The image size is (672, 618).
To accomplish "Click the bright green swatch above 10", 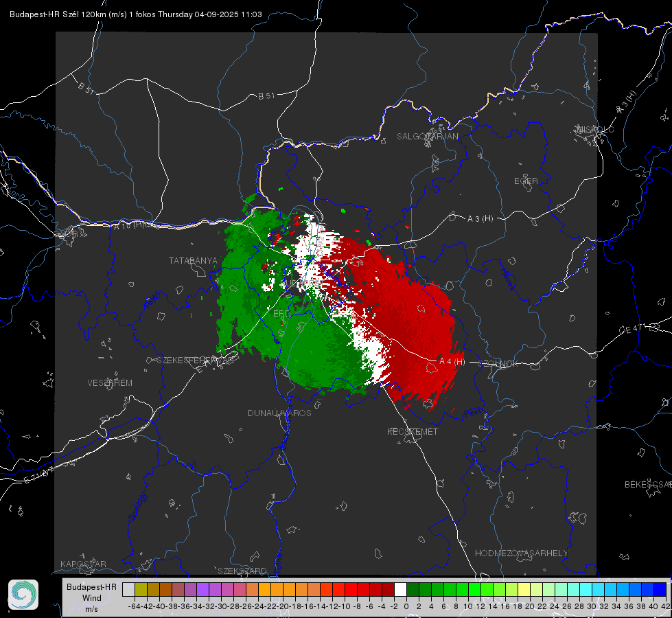I will (x=474, y=589).
